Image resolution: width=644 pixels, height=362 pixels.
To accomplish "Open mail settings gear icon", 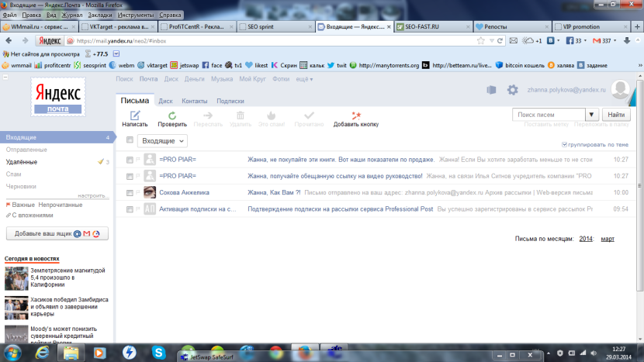I will [x=513, y=90].
